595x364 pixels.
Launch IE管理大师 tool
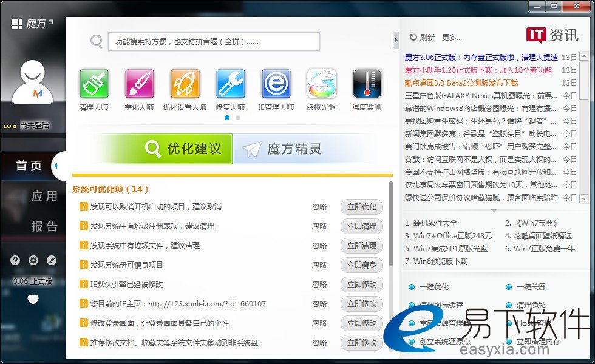(276, 84)
